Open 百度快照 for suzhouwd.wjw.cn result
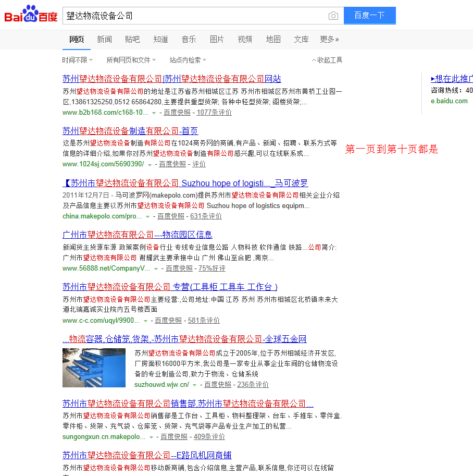Screen dimensions: 473x476 (218, 385)
